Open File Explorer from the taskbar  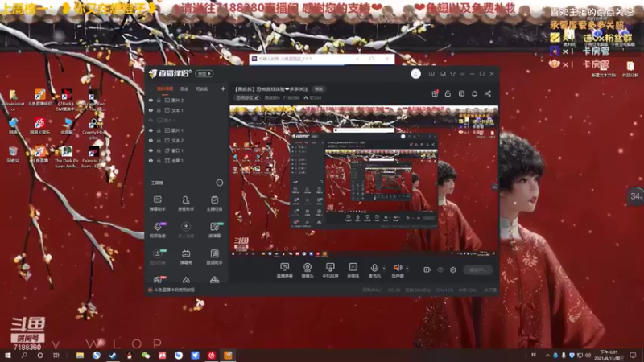click(80, 356)
